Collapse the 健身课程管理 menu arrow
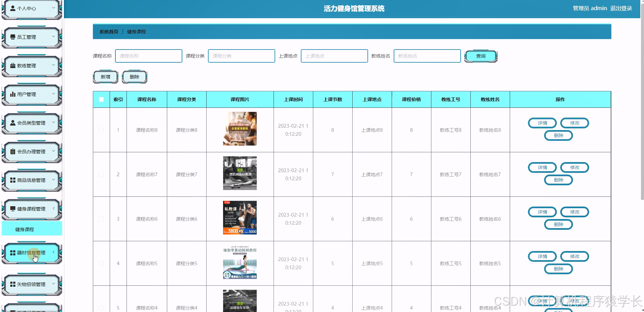The image size is (644, 312). point(53,208)
